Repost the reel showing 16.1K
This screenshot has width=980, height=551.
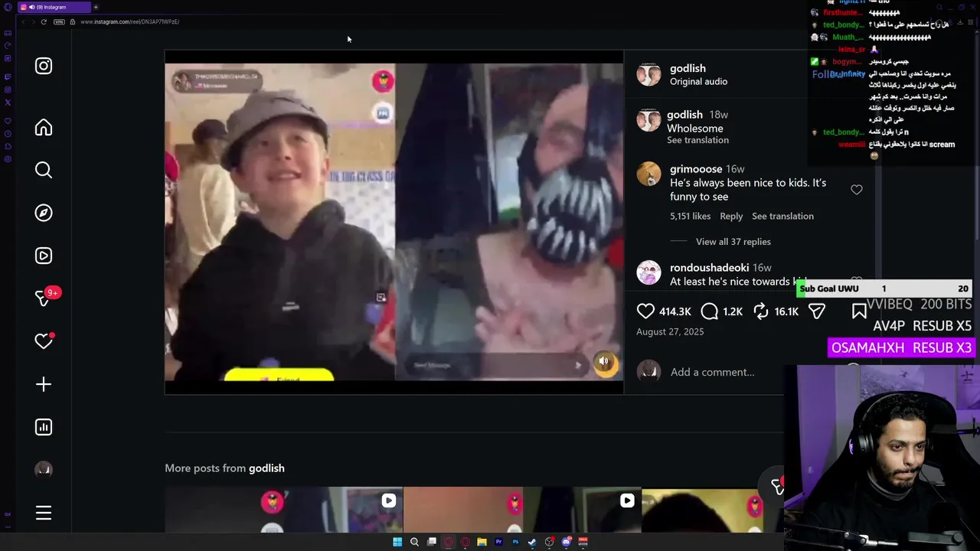[760, 311]
